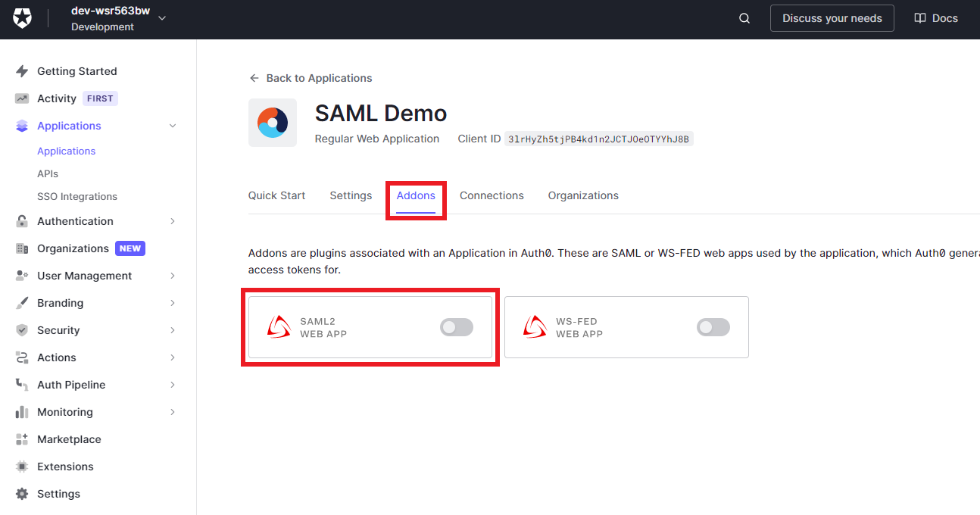The height and width of the screenshot is (515, 980).
Task: Select SSO Integrations in the sidebar
Action: [77, 196]
